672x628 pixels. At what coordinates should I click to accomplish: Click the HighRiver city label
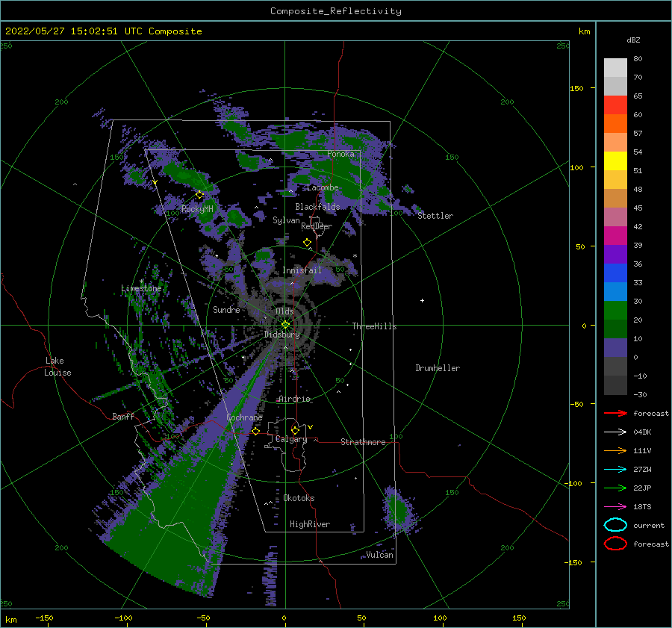pos(310,524)
